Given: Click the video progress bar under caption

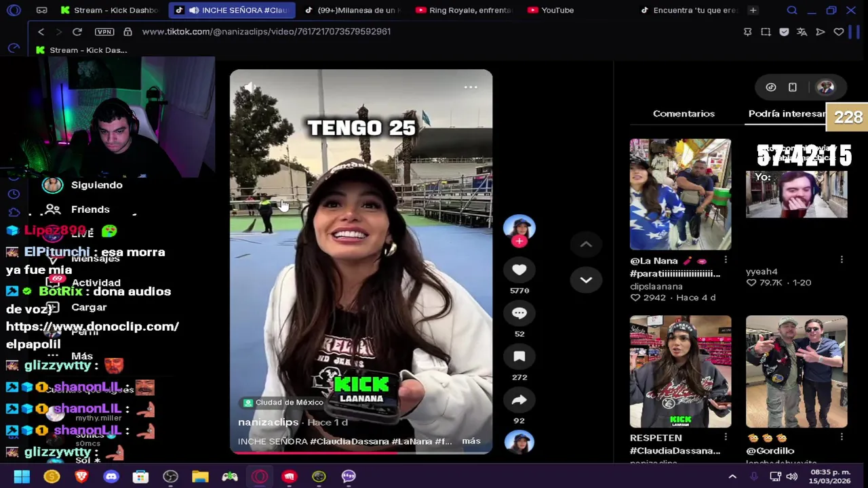Looking at the screenshot, I should pyautogui.click(x=361, y=452).
